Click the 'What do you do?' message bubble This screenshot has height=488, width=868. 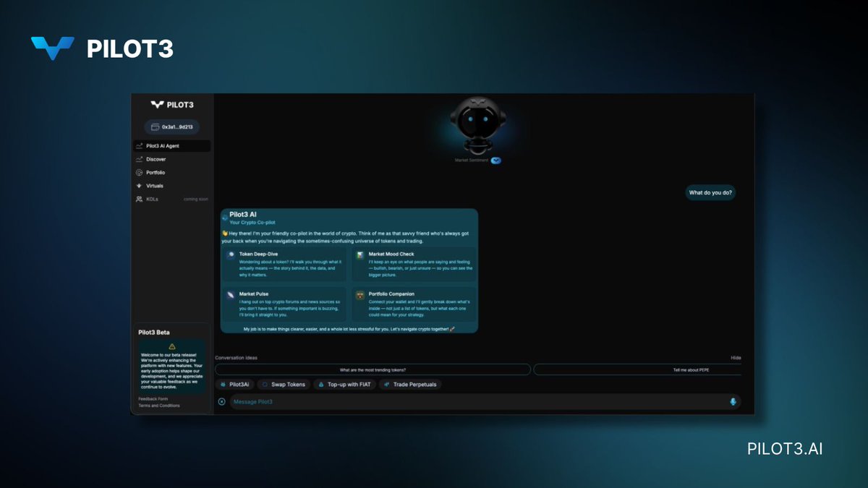tap(711, 192)
